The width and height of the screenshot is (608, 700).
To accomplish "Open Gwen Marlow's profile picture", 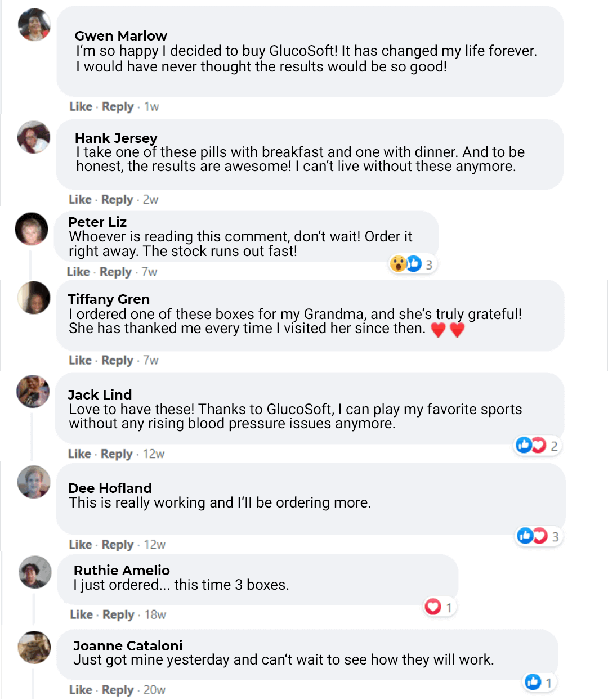I will click(x=34, y=25).
